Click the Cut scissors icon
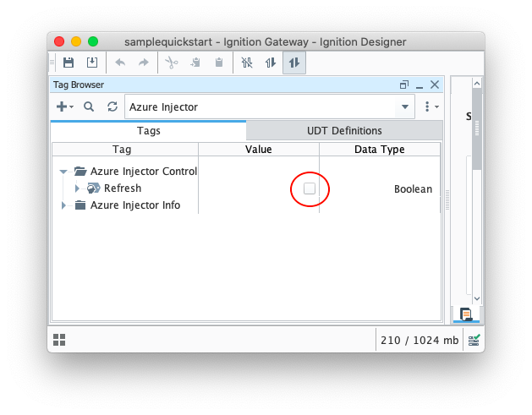 pos(171,63)
